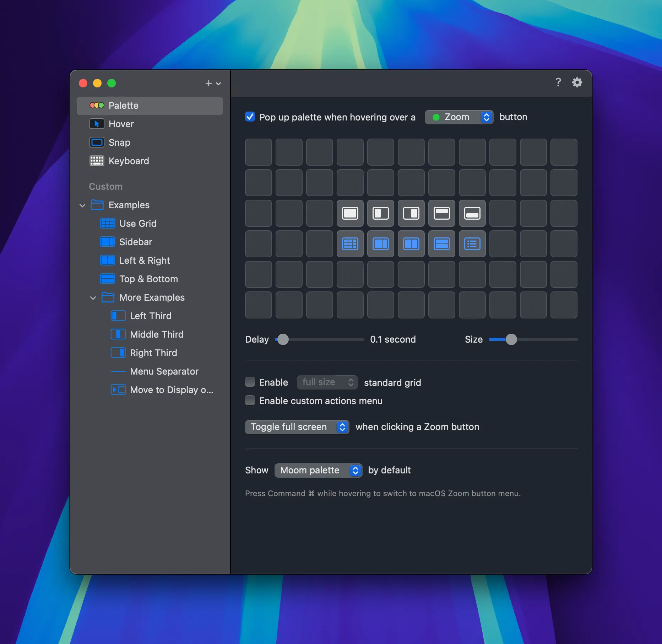This screenshot has width=662, height=644.
Task: Click the move-to-top-half palette icon
Action: 441,213
